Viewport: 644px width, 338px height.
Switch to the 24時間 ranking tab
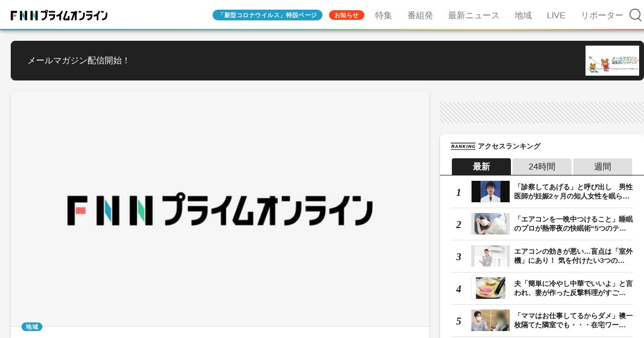click(542, 166)
